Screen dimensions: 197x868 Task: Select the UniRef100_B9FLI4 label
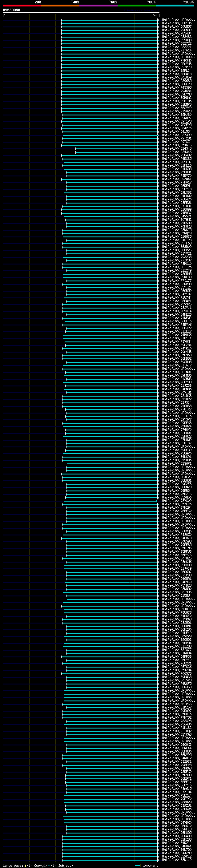177,71
